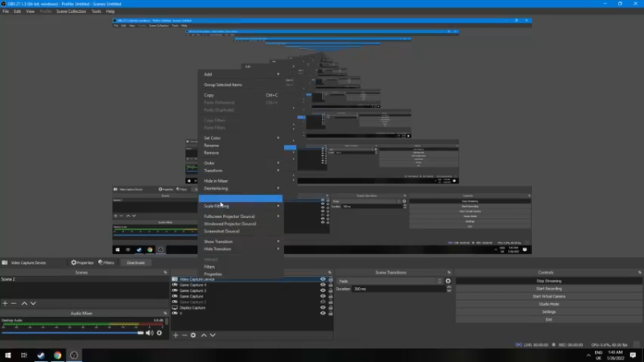Expand the Hide Transition submenu
The height and width of the screenshot is (362, 644).
pos(241,249)
